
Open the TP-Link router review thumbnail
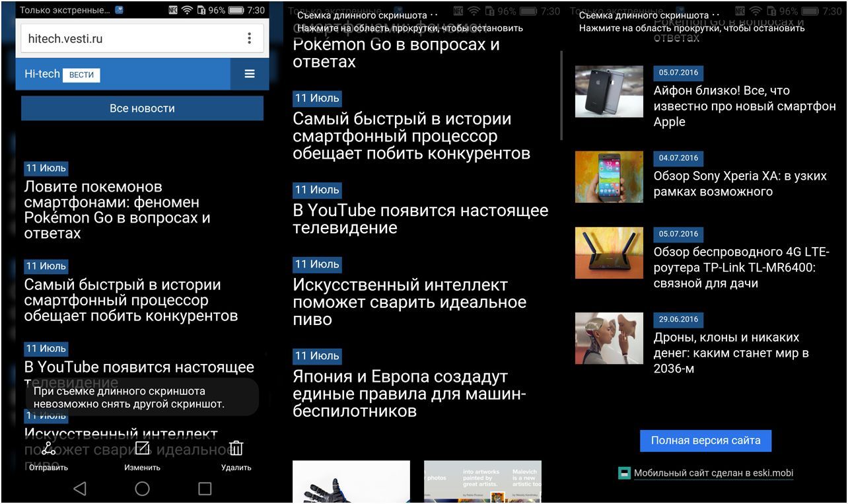click(x=609, y=252)
